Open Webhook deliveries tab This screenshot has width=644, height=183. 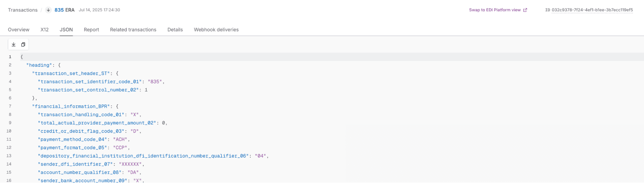(x=216, y=30)
